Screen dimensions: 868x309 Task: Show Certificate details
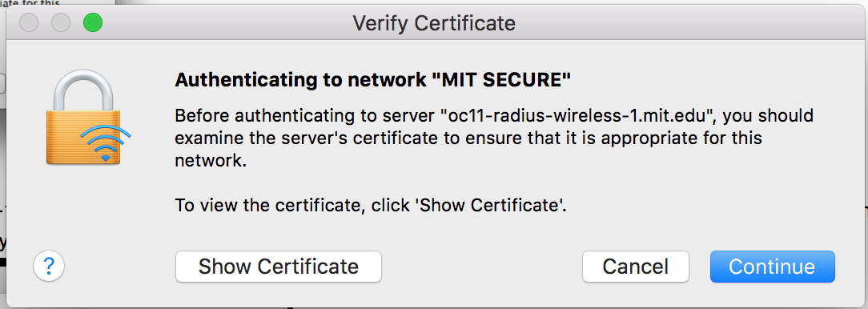279,267
